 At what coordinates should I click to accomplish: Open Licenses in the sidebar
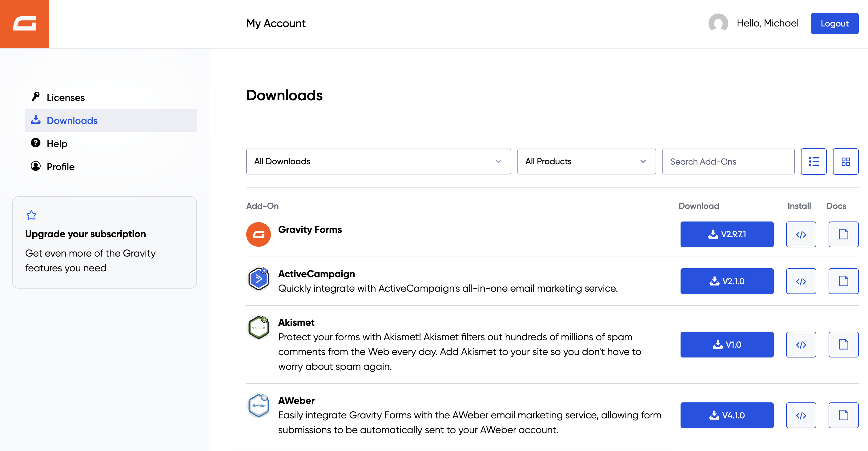pyautogui.click(x=66, y=98)
